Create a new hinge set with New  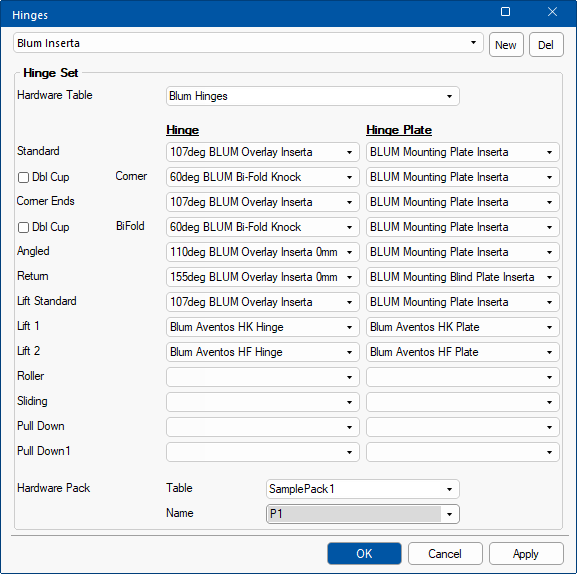tap(506, 45)
